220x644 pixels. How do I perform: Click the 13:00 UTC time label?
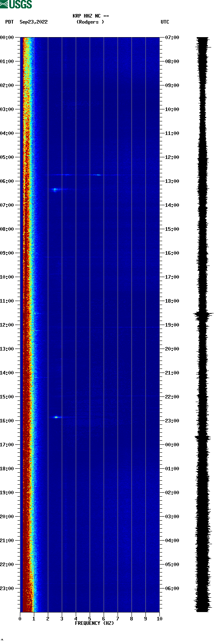click(172, 181)
